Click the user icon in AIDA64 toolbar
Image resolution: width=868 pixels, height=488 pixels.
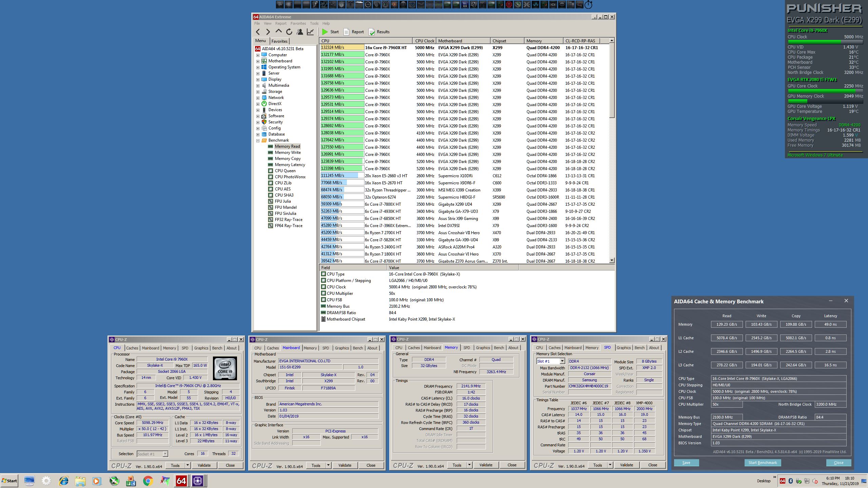(300, 32)
